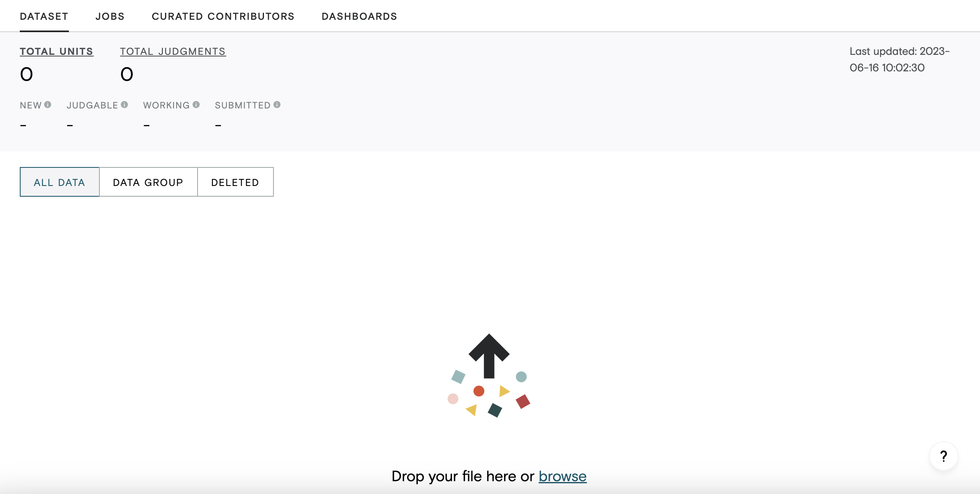Screen dimensions: 980x494
Task: Open the CURATED CONTRIBUTORS tab
Action: click(223, 16)
